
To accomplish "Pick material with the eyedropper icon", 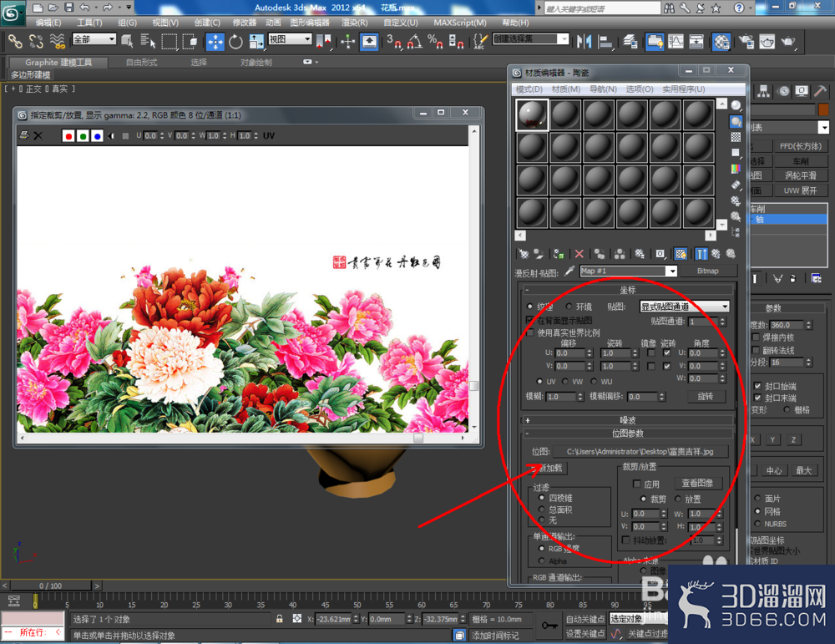I will click(569, 271).
